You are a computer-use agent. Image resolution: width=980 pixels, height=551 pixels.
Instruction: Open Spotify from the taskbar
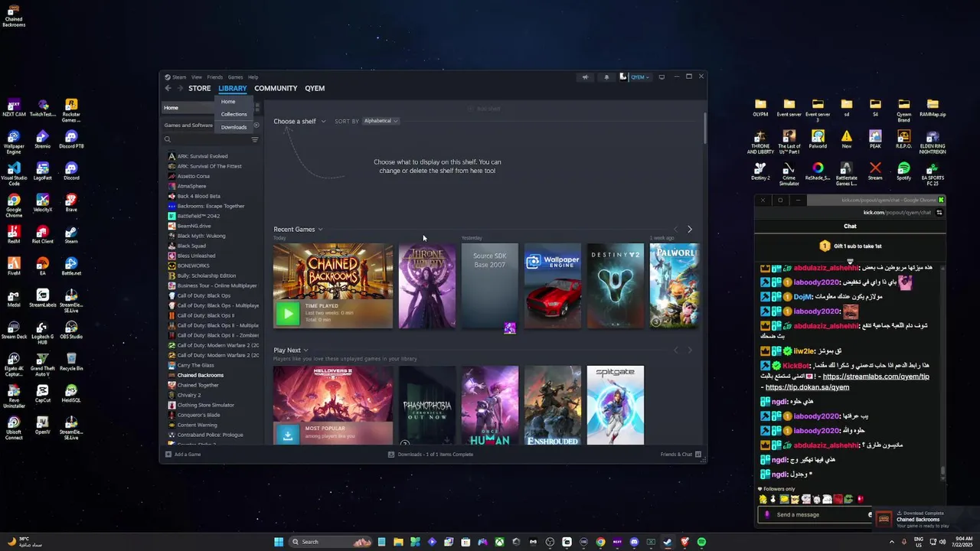click(701, 542)
